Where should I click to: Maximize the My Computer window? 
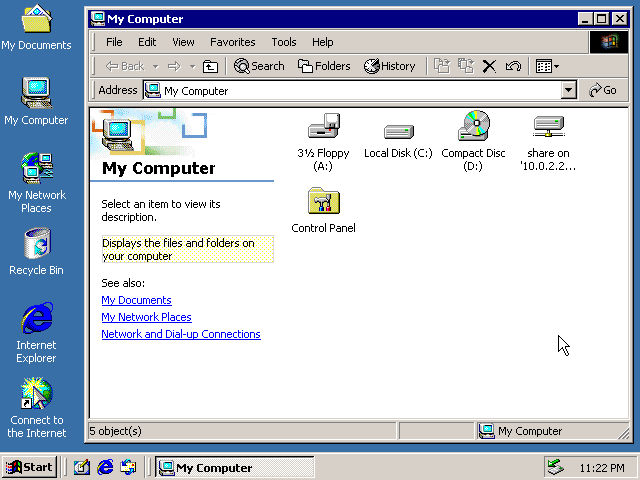(602, 19)
